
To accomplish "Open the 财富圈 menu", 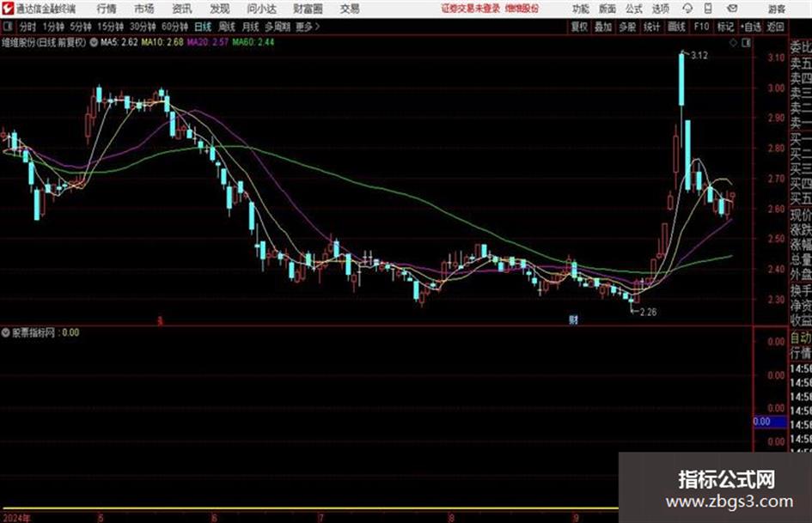I will coord(308,9).
